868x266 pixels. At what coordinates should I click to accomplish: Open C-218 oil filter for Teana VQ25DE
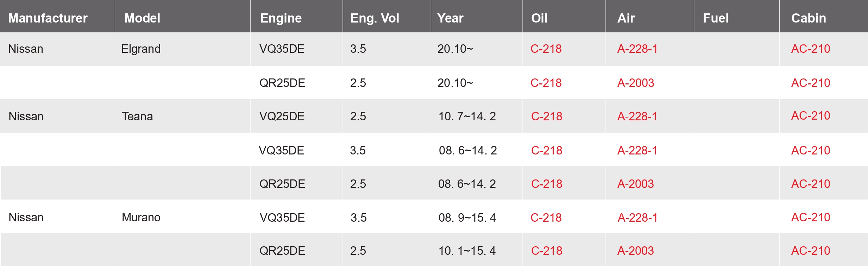pos(547,116)
